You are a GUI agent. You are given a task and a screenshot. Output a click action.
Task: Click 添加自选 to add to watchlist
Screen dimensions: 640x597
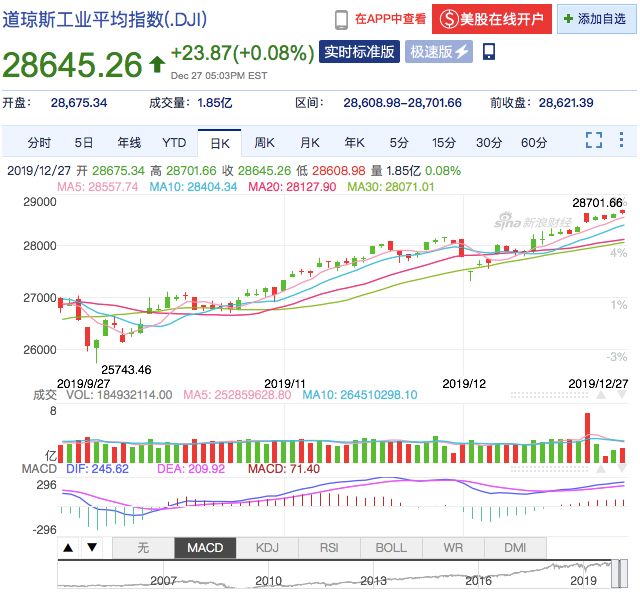click(594, 18)
